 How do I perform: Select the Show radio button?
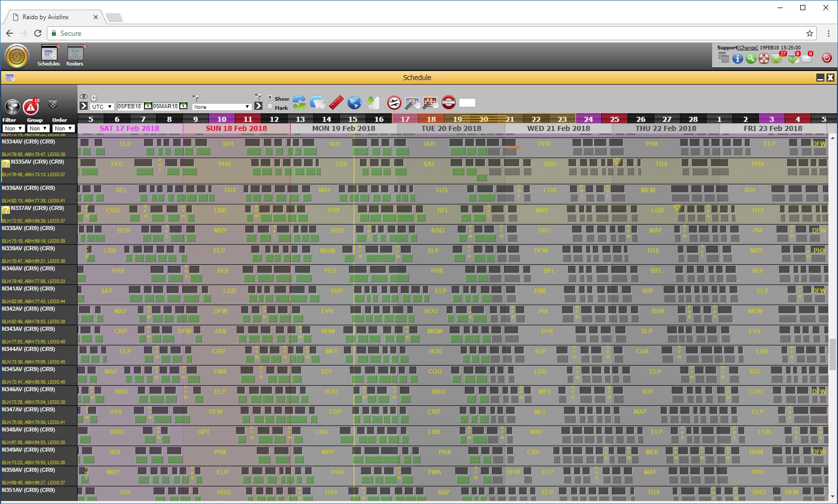pos(270,98)
